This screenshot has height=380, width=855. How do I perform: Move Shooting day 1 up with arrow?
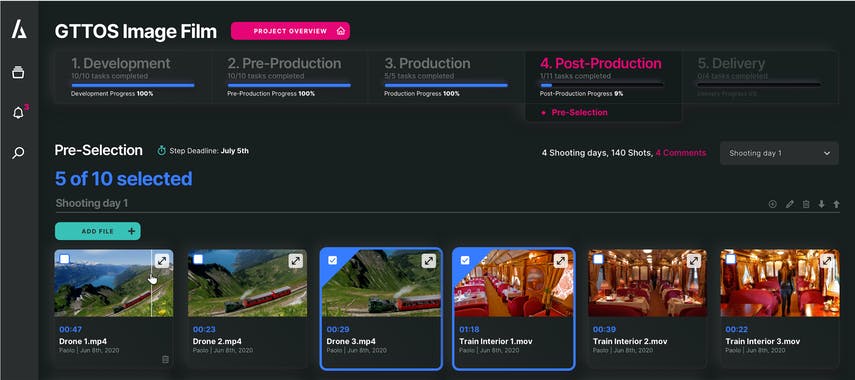[836, 204]
